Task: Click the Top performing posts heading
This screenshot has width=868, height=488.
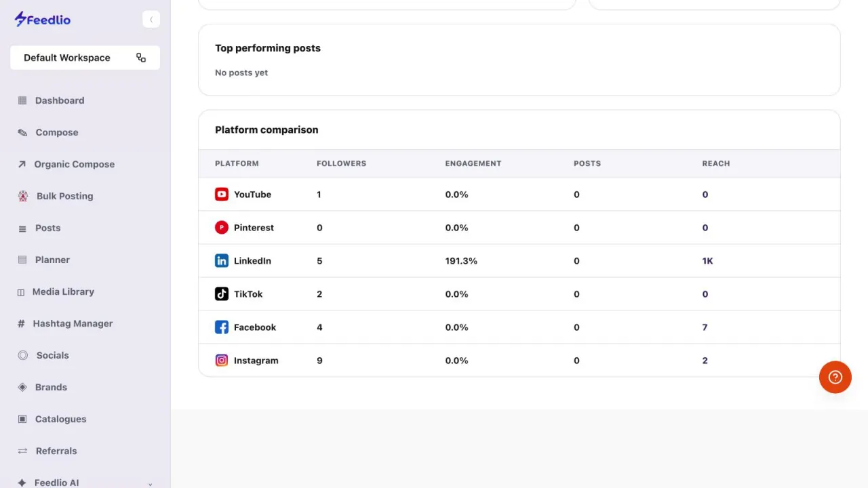Action: pos(268,48)
